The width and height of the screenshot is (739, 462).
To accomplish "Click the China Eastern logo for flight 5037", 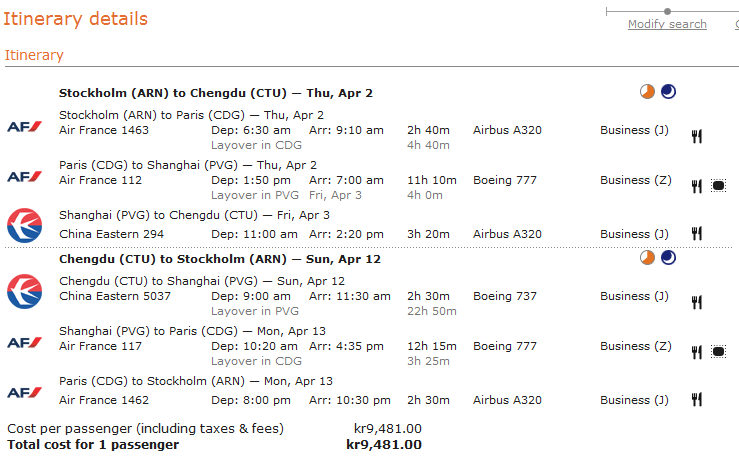I will coord(24,289).
